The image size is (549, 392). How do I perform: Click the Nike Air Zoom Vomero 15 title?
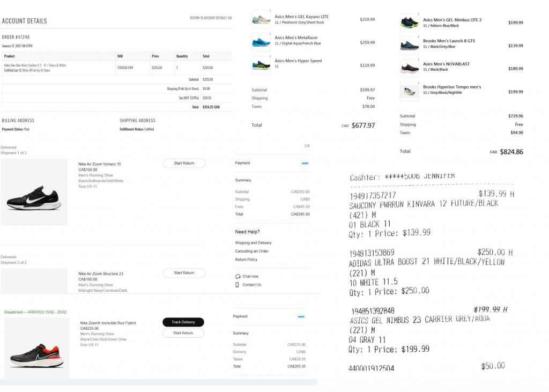99,164
